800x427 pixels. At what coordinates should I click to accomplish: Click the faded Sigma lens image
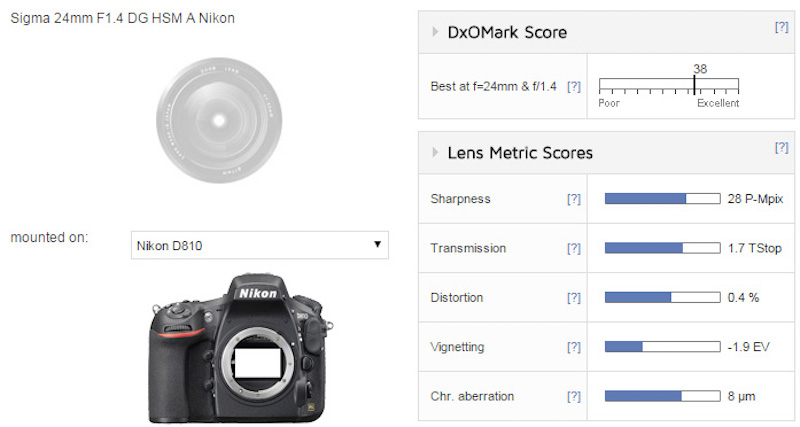pos(218,118)
